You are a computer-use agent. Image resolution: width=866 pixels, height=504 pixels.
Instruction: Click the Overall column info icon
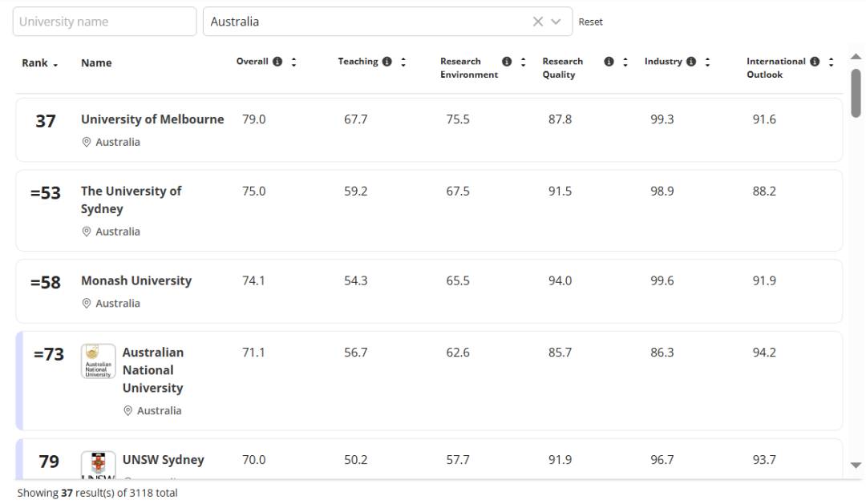(277, 62)
